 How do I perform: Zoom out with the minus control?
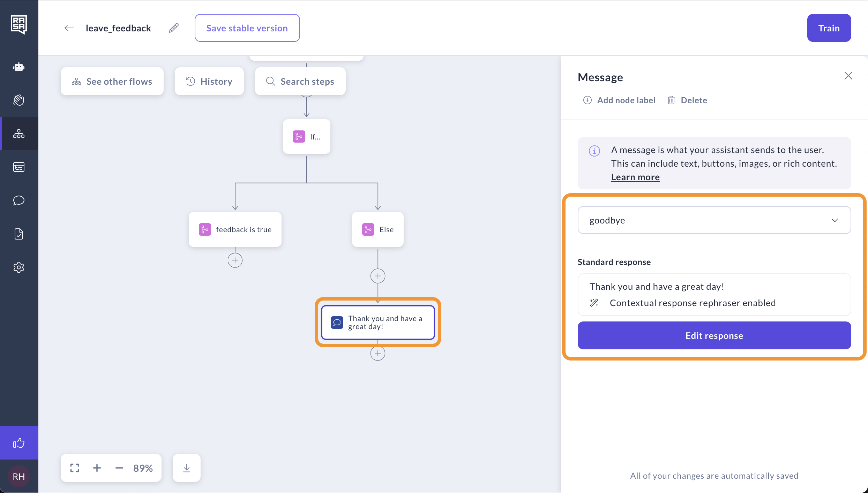pos(119,468)
